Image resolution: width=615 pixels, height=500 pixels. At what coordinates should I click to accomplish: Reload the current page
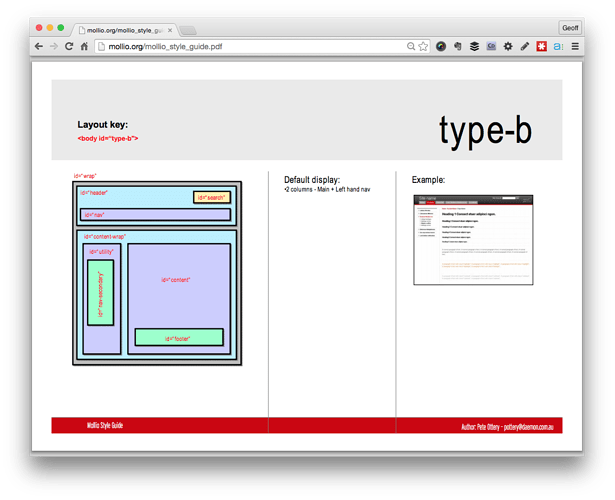pos(69,46)
